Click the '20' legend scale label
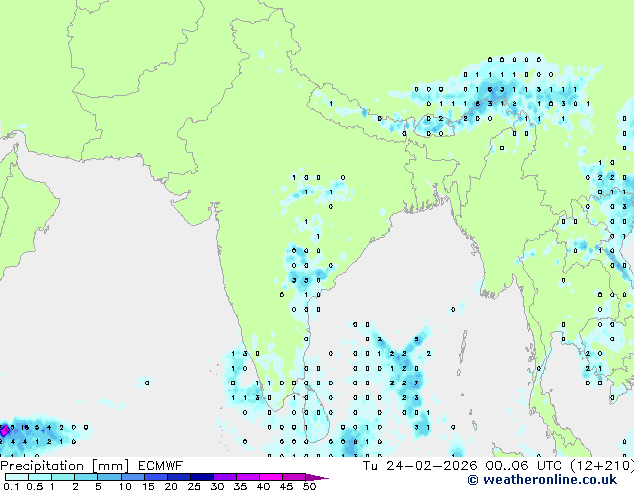634x490 pixels. [x=171, y=486]
